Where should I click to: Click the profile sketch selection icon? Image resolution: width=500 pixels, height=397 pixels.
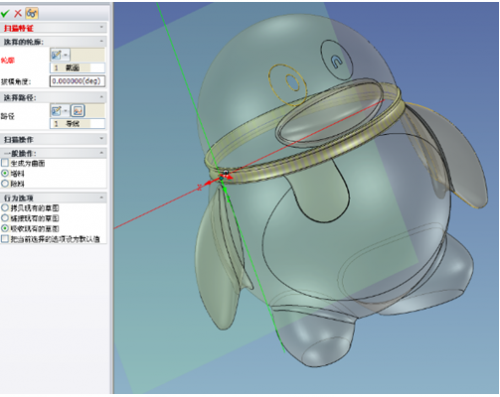(56, 54)
